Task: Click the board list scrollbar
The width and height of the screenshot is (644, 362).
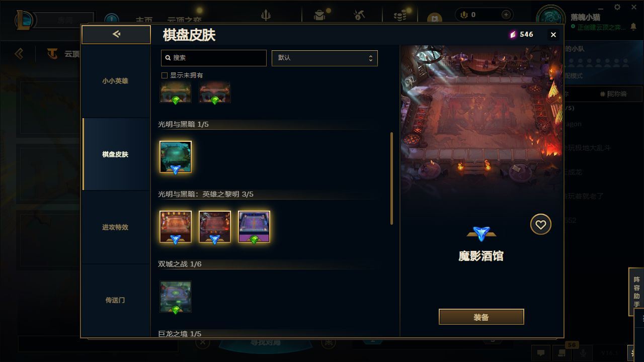Action: tap(392, 178)
